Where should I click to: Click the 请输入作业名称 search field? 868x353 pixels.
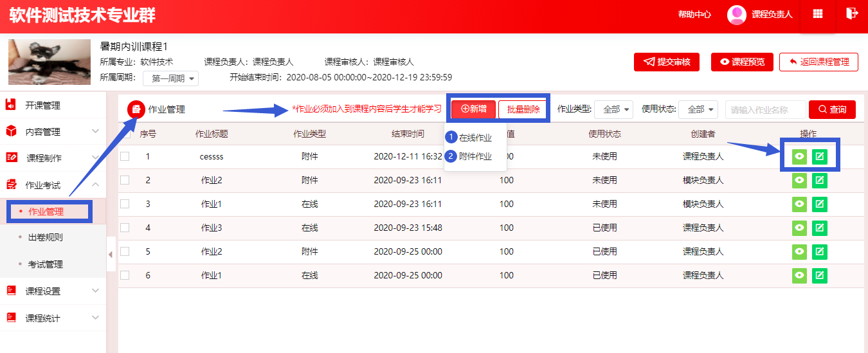point(765,110)
